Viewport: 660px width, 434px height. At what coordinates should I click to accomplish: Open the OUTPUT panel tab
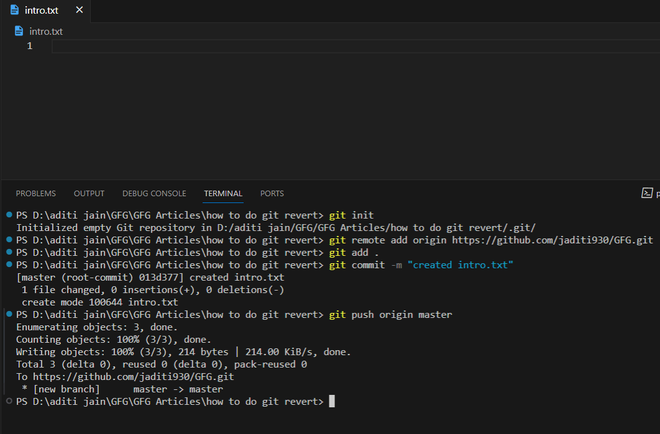point(89,193)
